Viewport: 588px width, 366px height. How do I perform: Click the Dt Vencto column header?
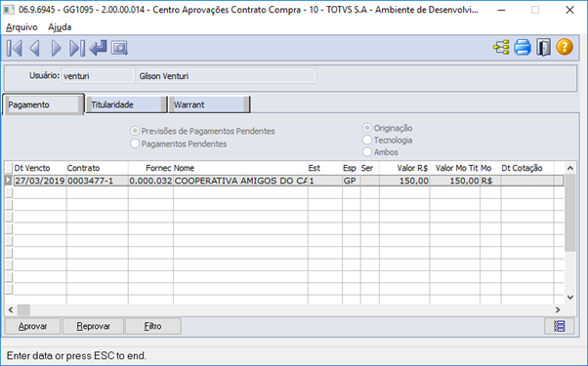click(40, 168)
